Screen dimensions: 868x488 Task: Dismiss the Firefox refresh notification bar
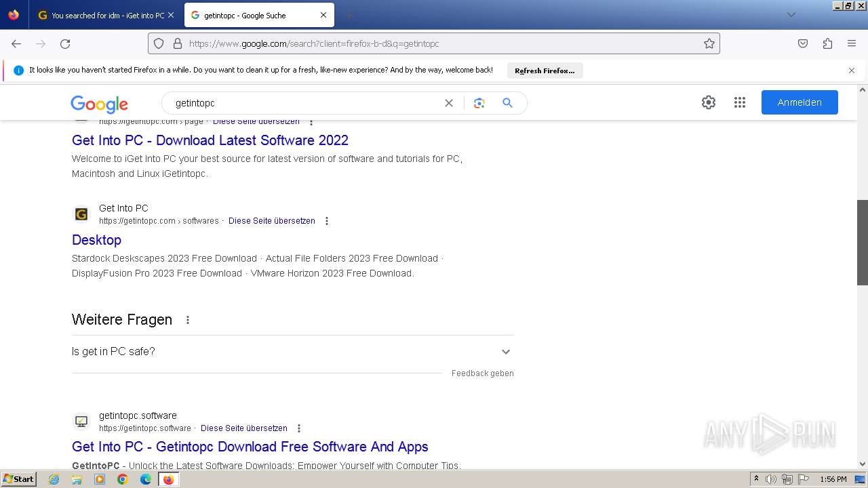point(852,70)
